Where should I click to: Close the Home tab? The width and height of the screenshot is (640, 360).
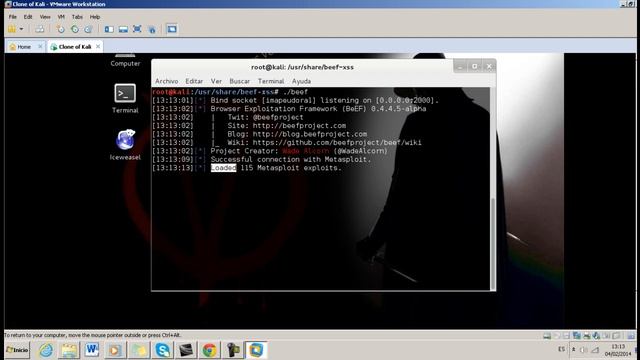coord(40,47)
